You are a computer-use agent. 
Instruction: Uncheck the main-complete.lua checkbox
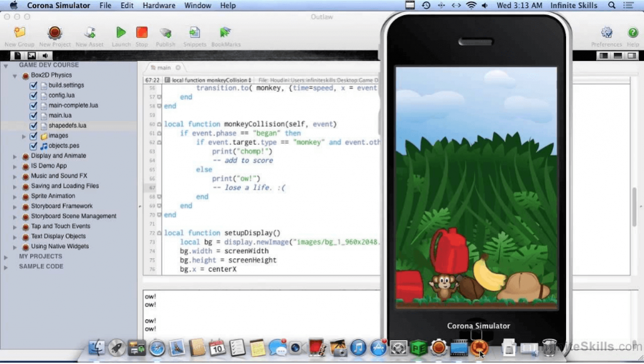pyautogui.click(x=34, y=106)
